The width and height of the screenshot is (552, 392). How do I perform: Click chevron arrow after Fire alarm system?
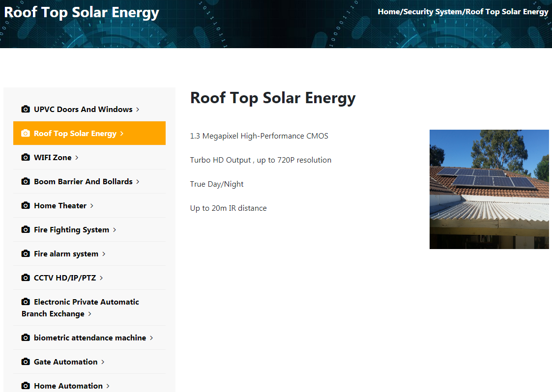tap(104, 254)
